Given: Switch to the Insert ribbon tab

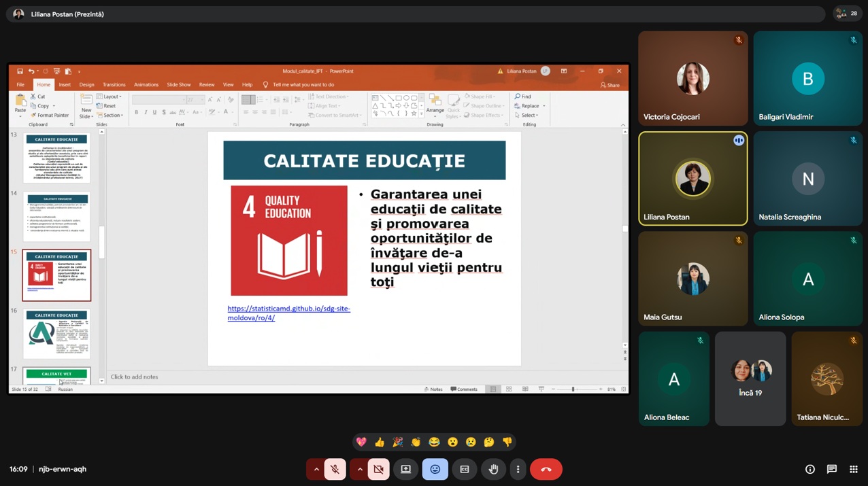Looking at the screenshot, I should 65,85.
